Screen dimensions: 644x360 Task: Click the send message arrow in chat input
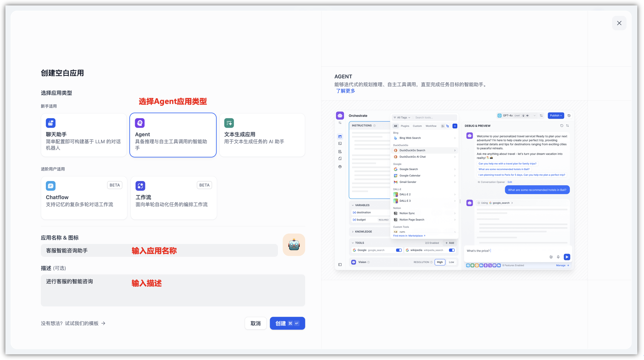(567, 257)
